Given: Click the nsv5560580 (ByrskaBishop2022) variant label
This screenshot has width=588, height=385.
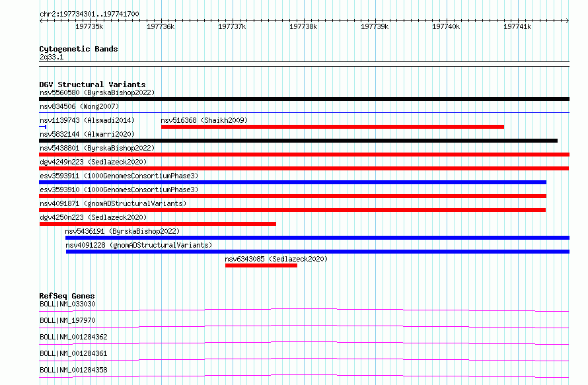Looking at the screenshot, I should point(97,92).
